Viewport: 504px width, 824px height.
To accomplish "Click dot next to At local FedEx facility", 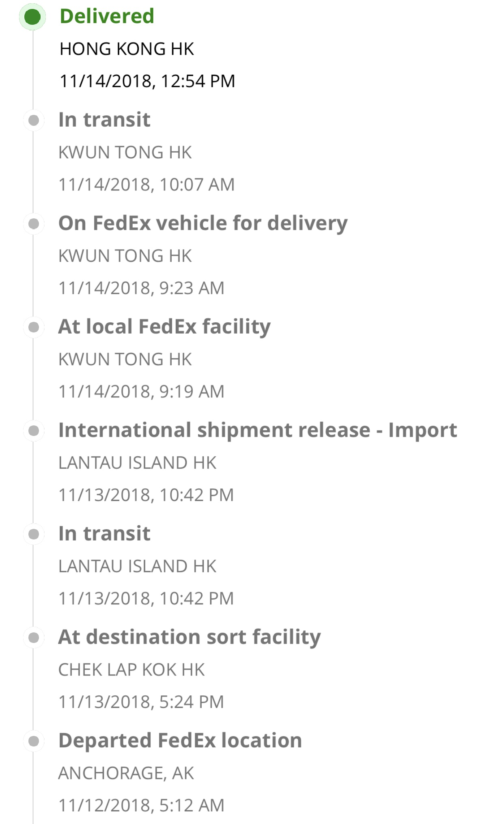I will tap(34, 327).
